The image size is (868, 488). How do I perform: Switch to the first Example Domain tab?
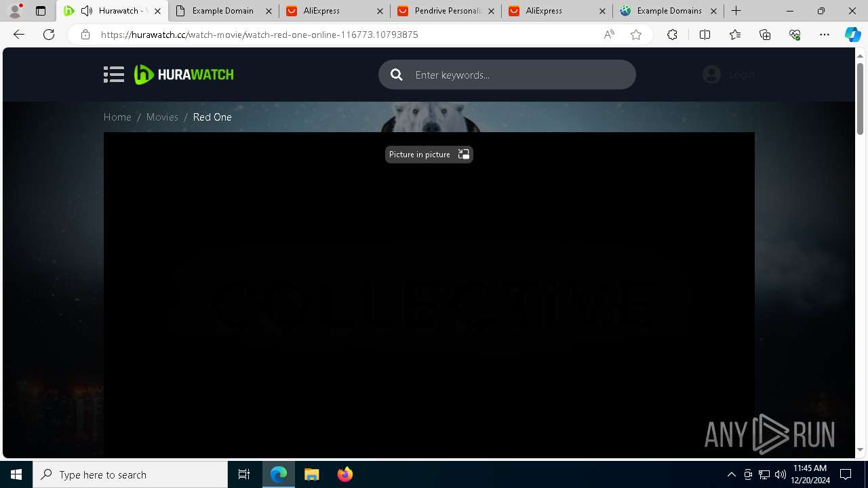(x=223, y=11)
